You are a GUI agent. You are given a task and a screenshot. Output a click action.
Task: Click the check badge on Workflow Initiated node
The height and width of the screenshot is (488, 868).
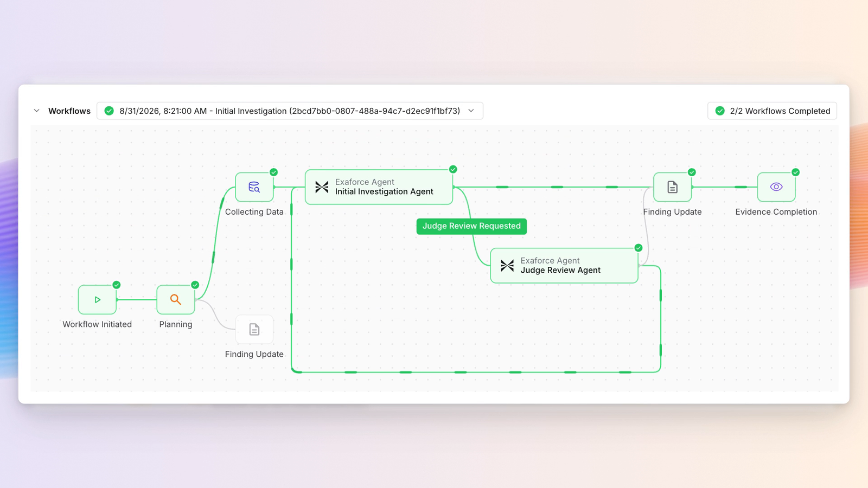[x=117, y=285]
